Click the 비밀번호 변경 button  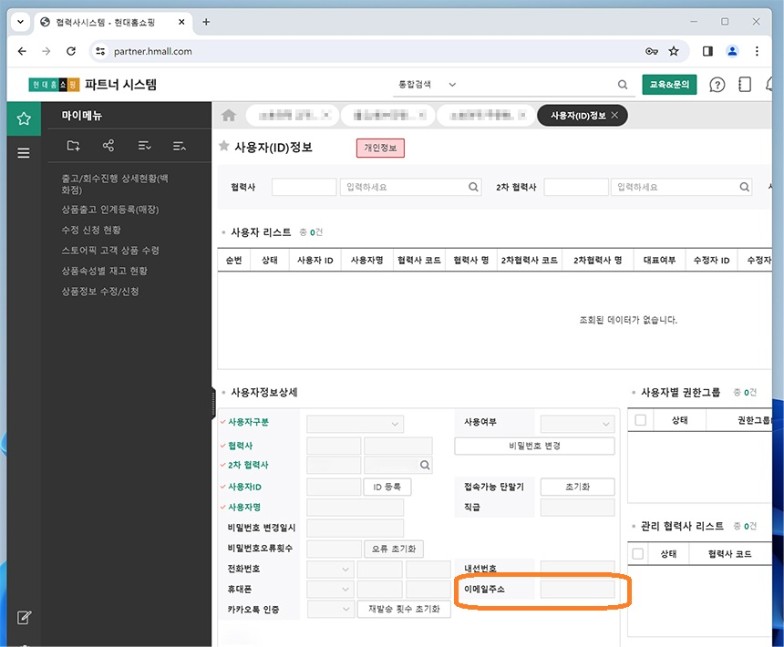pos(534,446)
